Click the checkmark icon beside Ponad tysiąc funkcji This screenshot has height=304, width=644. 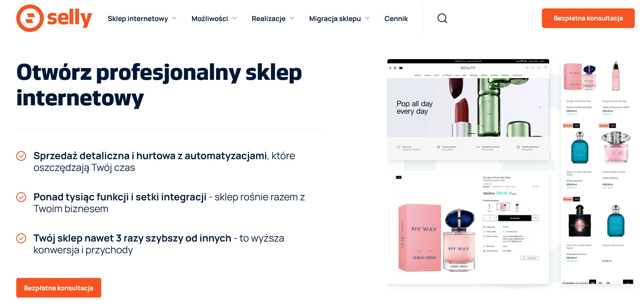coord(21,197)
